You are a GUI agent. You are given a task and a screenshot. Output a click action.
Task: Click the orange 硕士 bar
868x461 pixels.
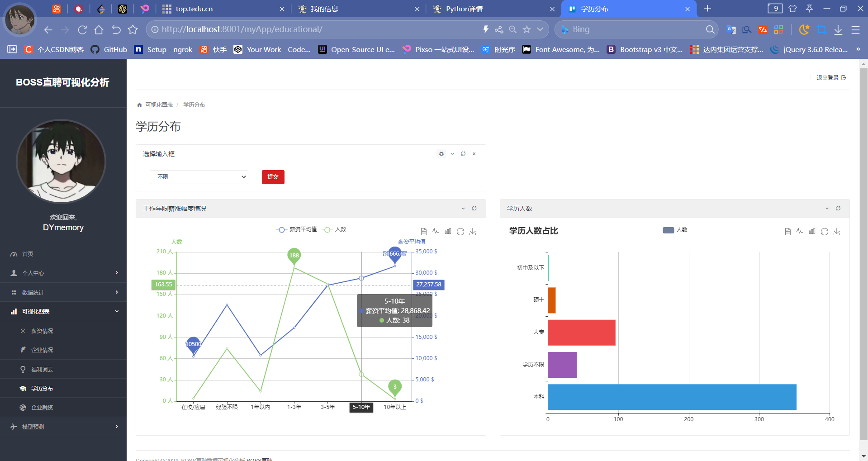[x=552, y=300]
